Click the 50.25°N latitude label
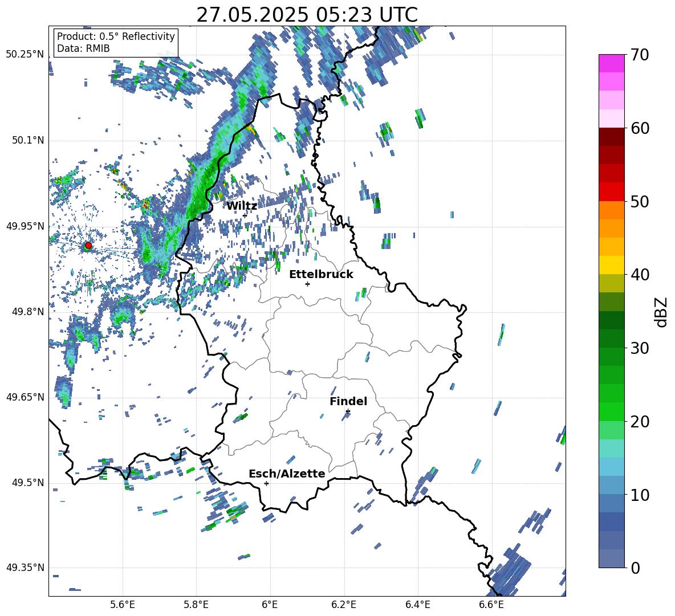 [x=25, y=55]
